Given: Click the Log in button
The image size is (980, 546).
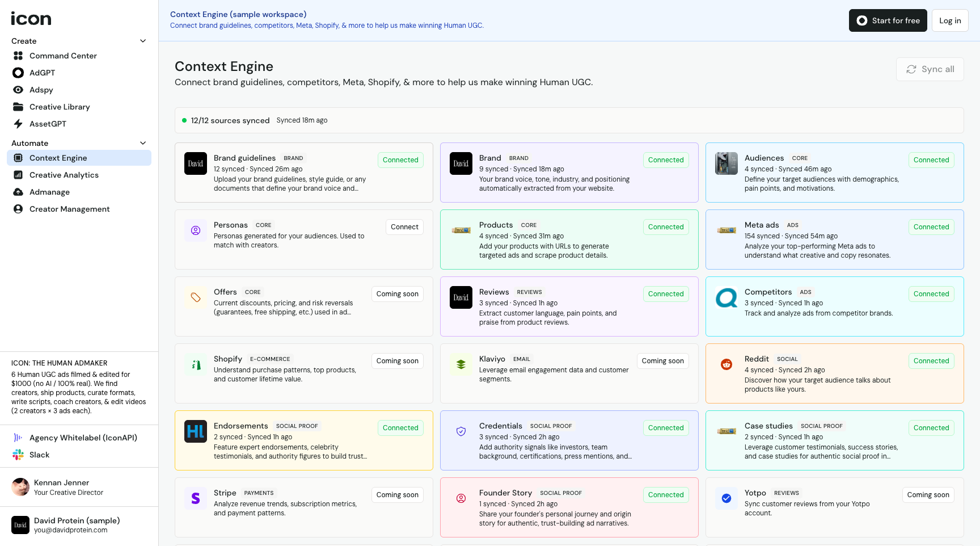Looking at the screenshot, I should tap(950, 20).
